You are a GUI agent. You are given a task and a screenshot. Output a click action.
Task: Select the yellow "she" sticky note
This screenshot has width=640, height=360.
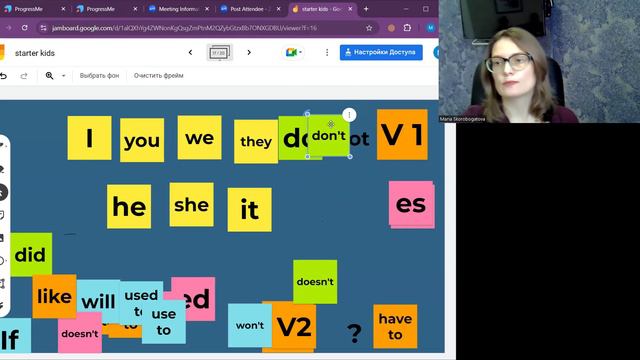tap(191, 204)
